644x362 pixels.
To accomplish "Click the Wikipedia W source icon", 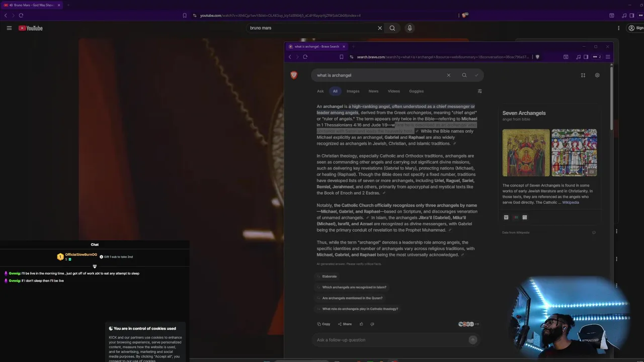I will coord(506,217).
